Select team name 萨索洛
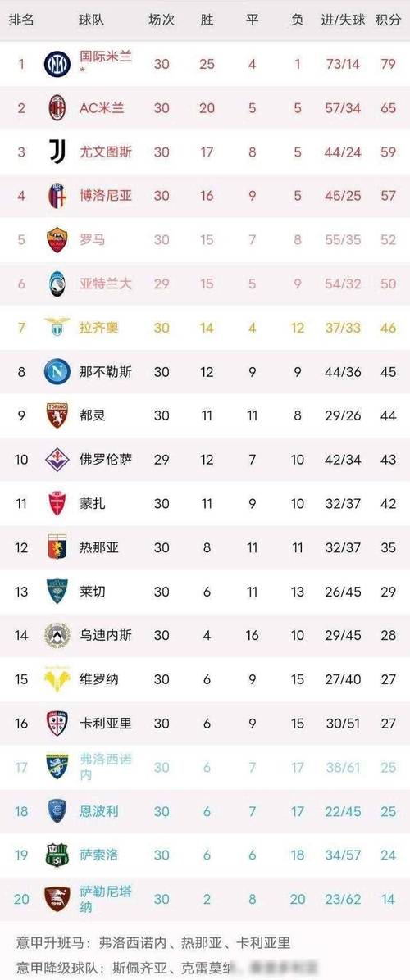Screen dimensions: 410x980 pos(98,855)
